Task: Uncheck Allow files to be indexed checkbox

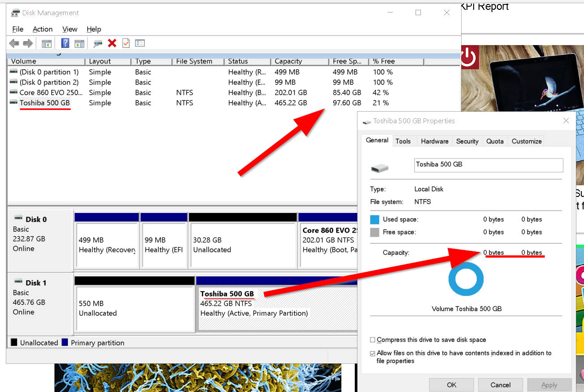Action: [x=373, y=353]
